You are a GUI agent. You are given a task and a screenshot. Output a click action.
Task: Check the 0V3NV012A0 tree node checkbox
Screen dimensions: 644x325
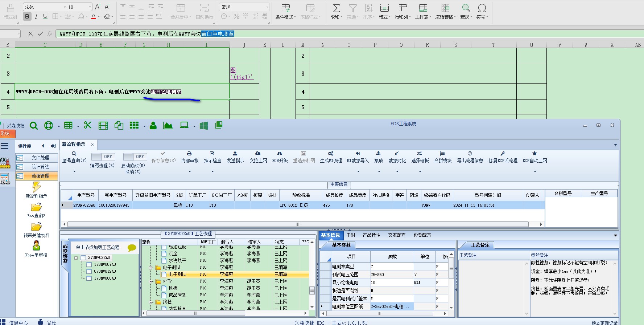89,272
